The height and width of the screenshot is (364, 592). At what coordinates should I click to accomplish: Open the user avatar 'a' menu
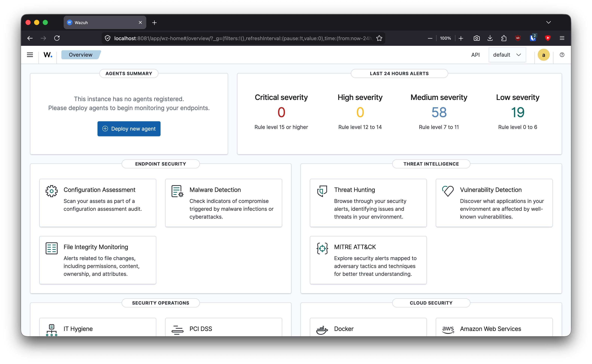tap(543, 55)
